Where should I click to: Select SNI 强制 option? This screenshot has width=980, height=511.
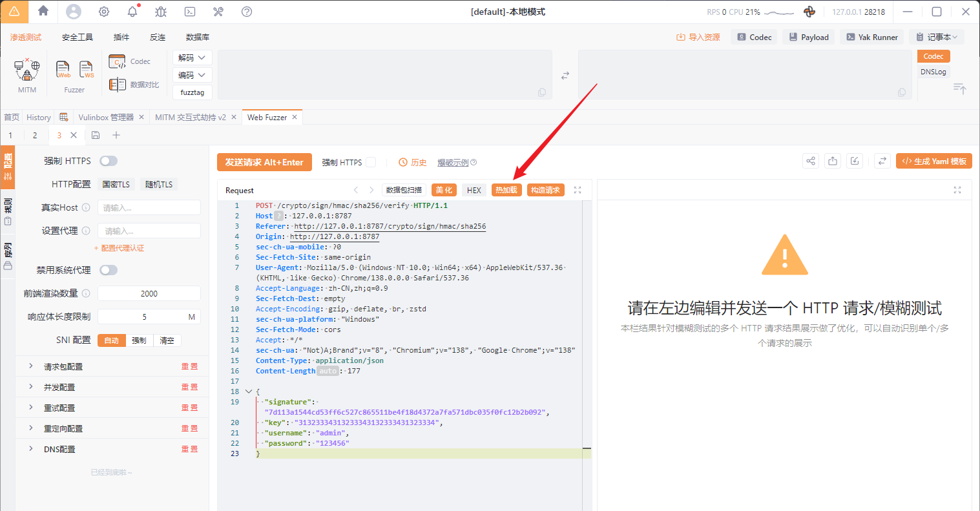(x=140, y=340)
